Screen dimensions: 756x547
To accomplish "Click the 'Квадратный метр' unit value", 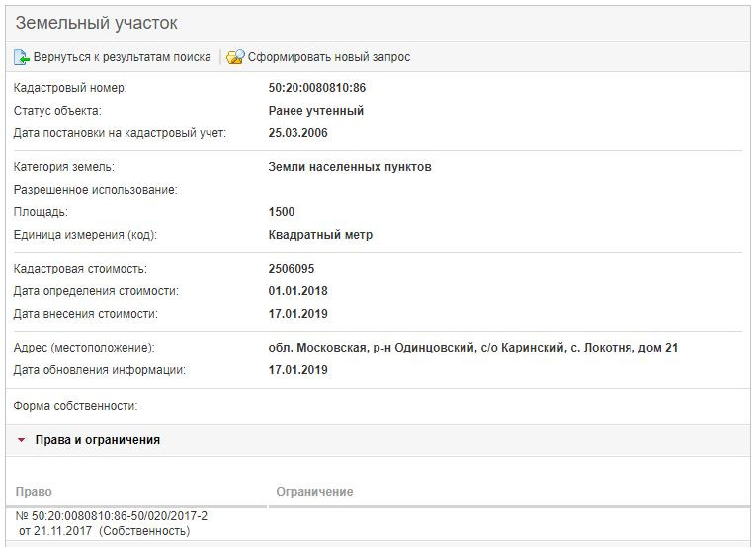I will (x=320, y=235).
